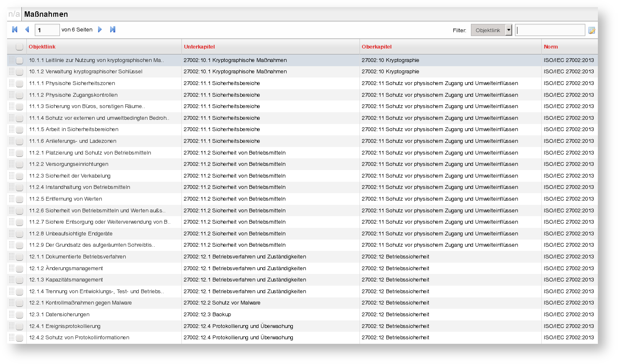Sort by Objektlink column header
This screenshot has width=618, height=364.
(42, 47)
